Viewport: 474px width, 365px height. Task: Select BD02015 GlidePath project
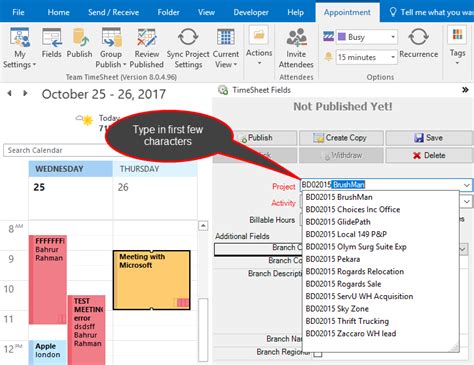(x=380, y=222)
